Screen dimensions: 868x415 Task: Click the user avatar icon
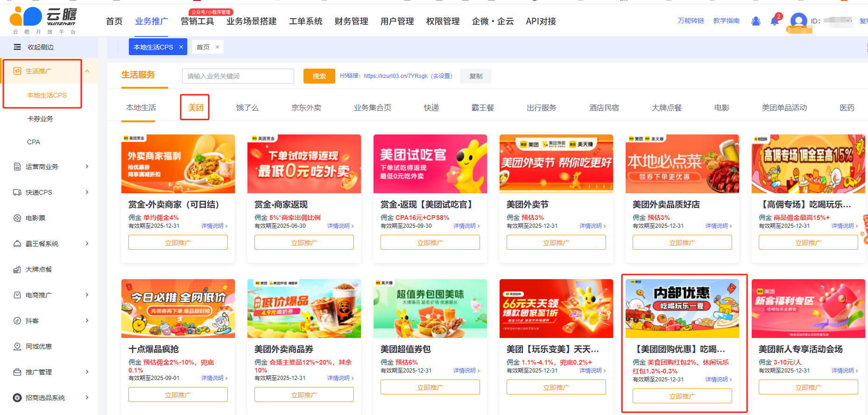(x=799, y=21)
